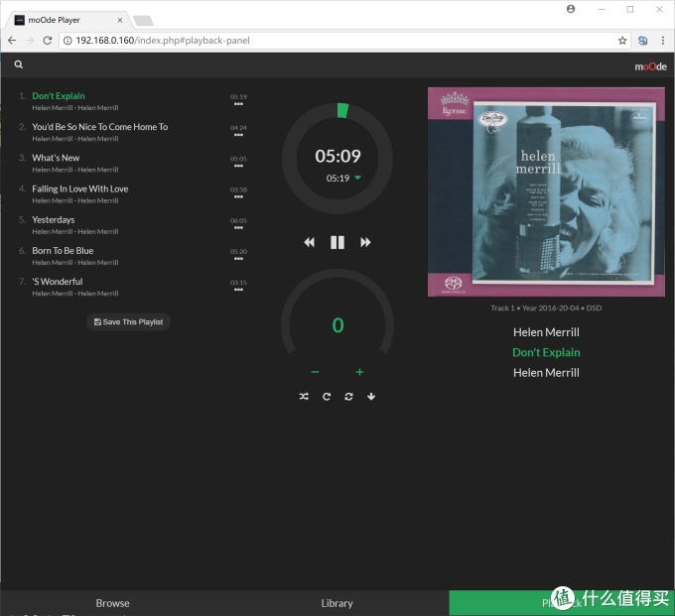
Task: Click green Don't Explain title under cover
Action: (x=546, y=352)
